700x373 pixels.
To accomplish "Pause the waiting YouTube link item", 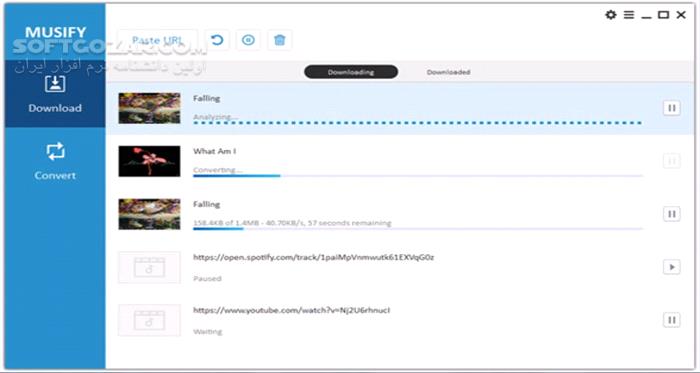I will point(671,320).
